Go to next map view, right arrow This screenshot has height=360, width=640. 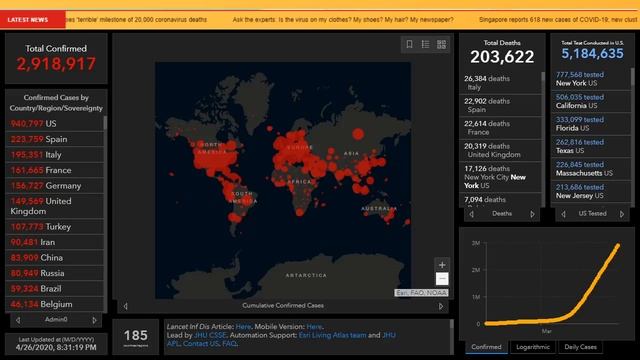point(440,306)
